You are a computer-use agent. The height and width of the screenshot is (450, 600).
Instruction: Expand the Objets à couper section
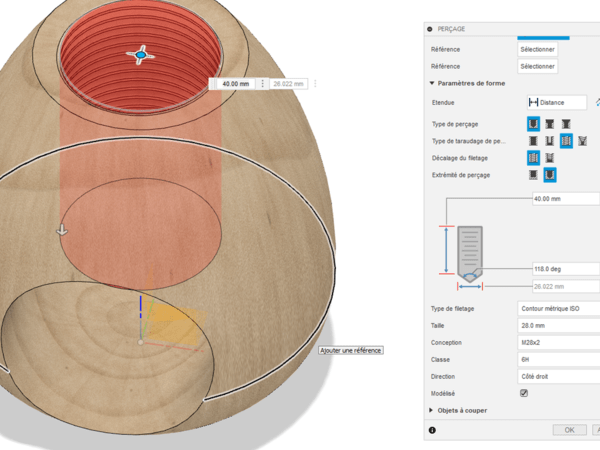tap(432, 410)
